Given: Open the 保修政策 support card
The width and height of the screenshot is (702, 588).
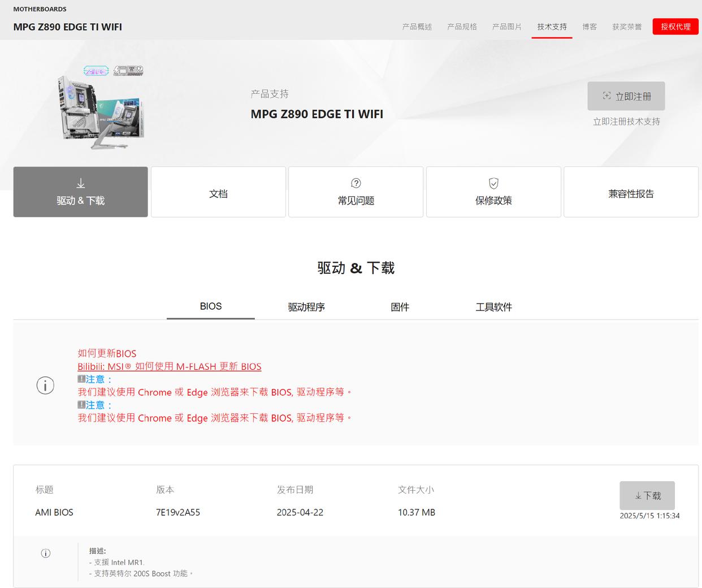Looking at the screenshot, I should 493,192.
